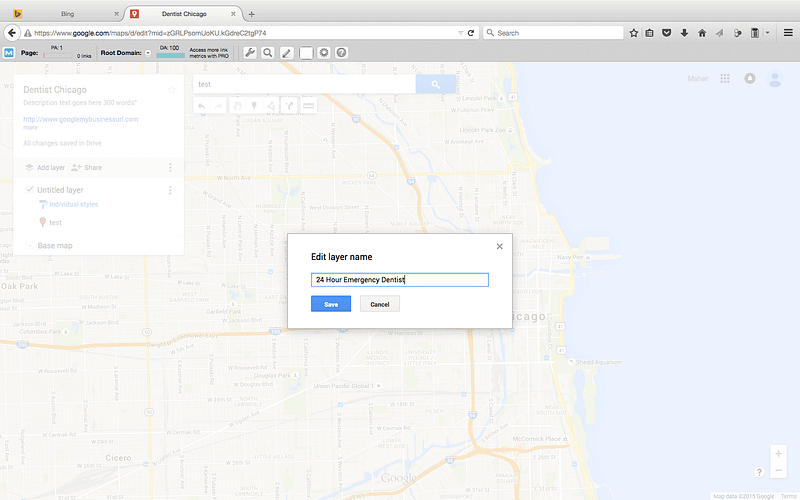Open Google notifications bell
The height and width of the screenshot is (500, 800).
point(749,79)
